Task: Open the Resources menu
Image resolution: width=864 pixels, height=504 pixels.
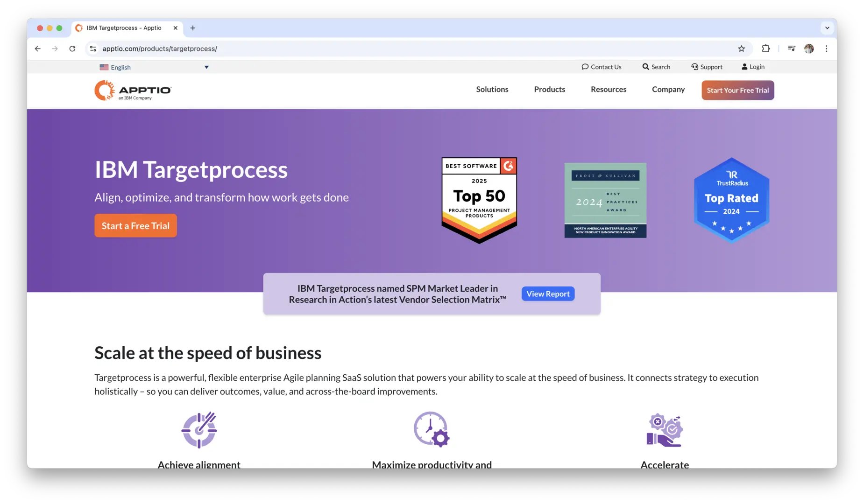Action: coord(609,89)
